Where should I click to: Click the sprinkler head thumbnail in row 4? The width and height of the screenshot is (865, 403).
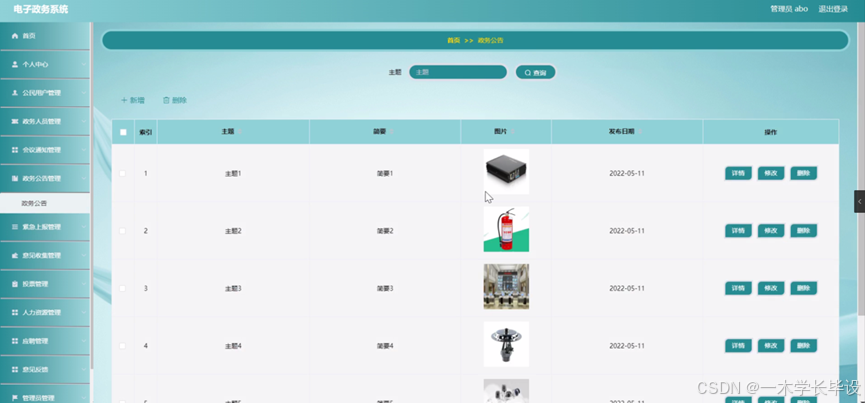click(x=506, y=344)
